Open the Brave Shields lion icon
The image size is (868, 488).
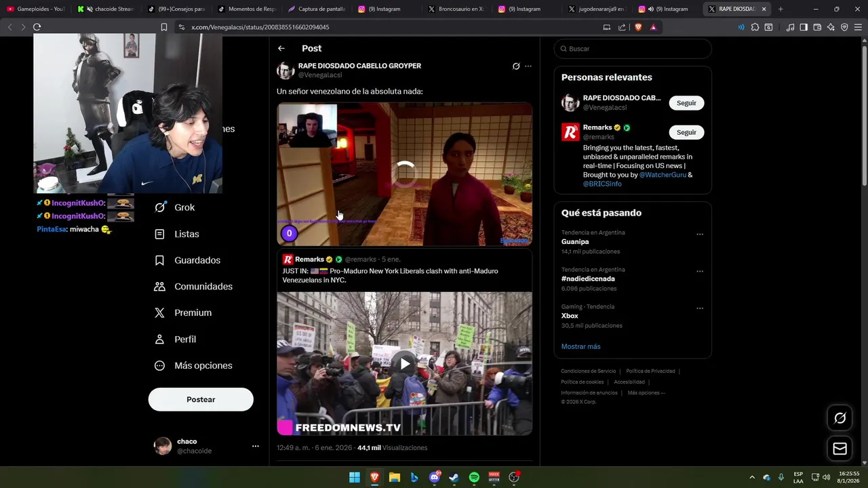[638, 27]
